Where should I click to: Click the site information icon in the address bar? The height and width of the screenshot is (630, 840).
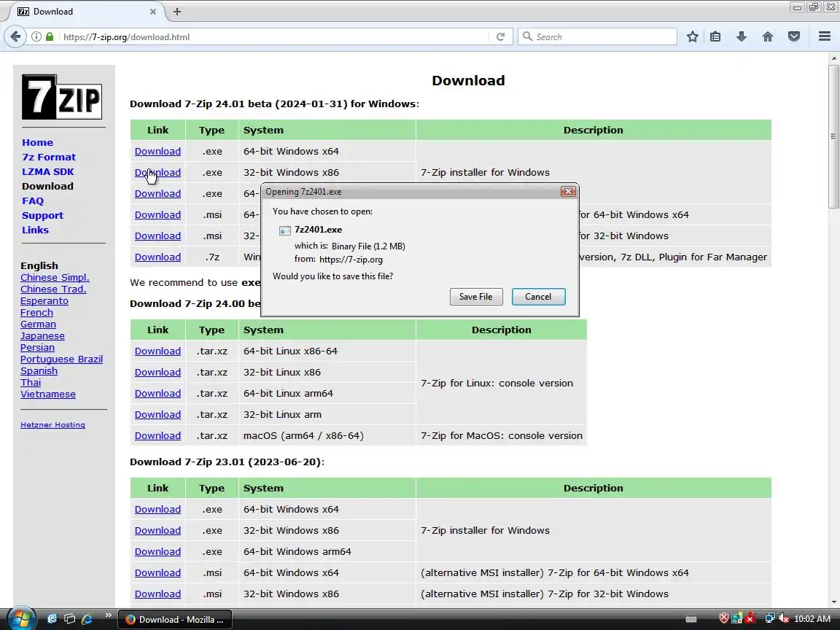click(36, 36)
